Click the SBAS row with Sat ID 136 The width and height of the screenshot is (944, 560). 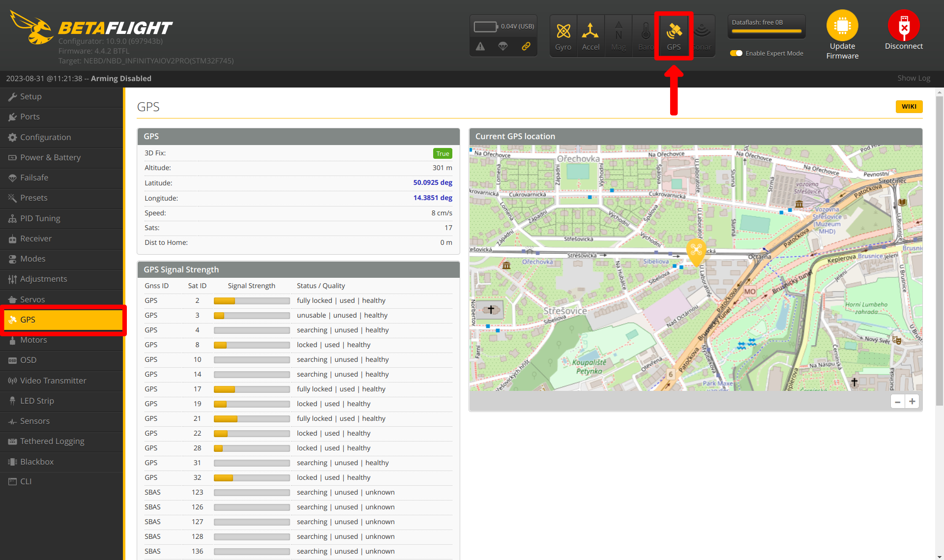[298, 551]
